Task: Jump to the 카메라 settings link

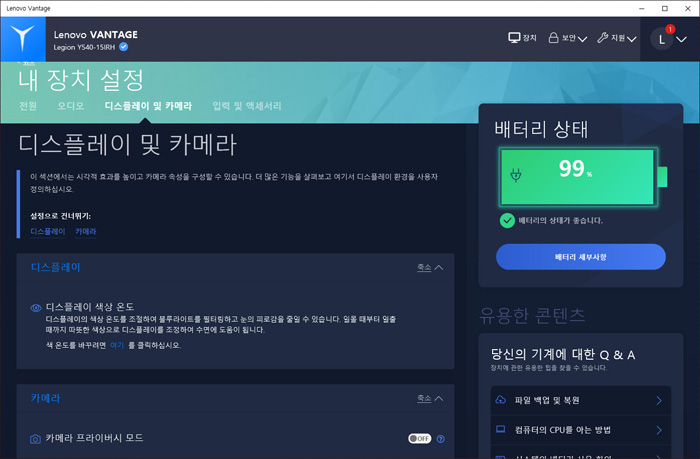Action: (86, 231)
